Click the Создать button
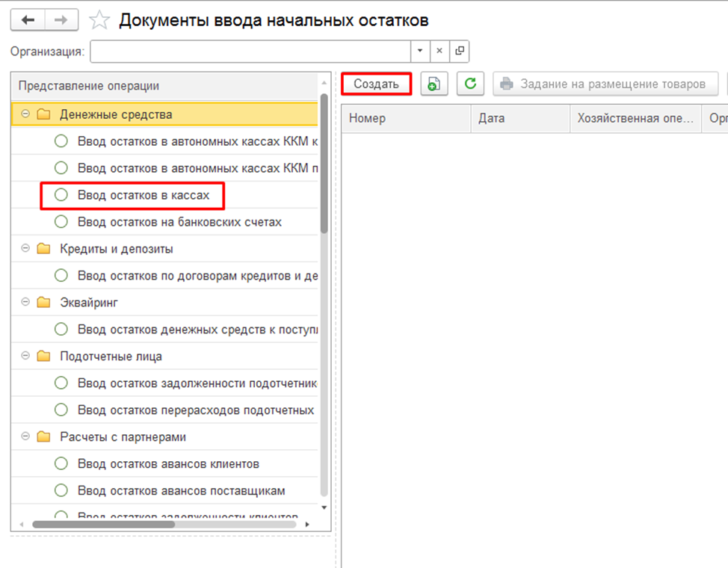The image size is (728, 568). 377,84
